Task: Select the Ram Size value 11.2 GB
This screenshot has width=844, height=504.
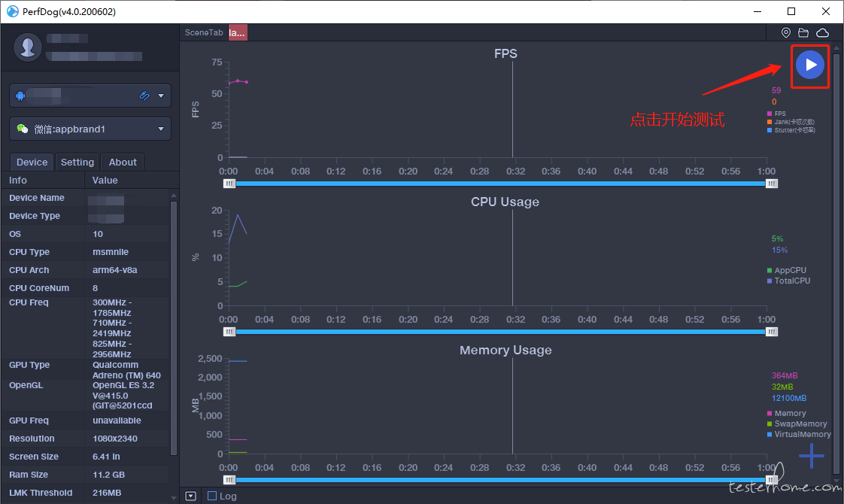Action: point(108,475)
